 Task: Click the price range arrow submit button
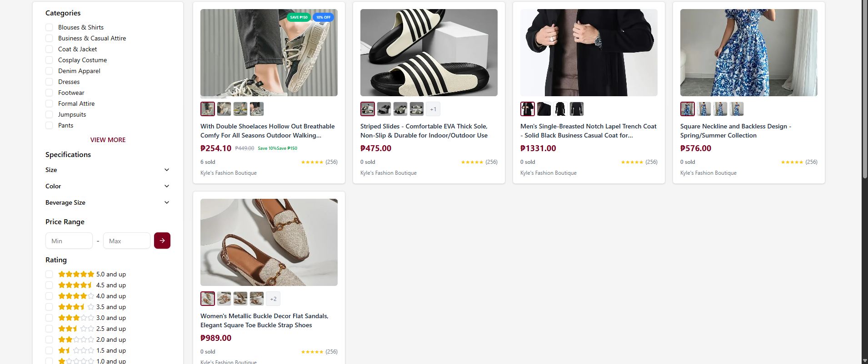click(162, 241)
